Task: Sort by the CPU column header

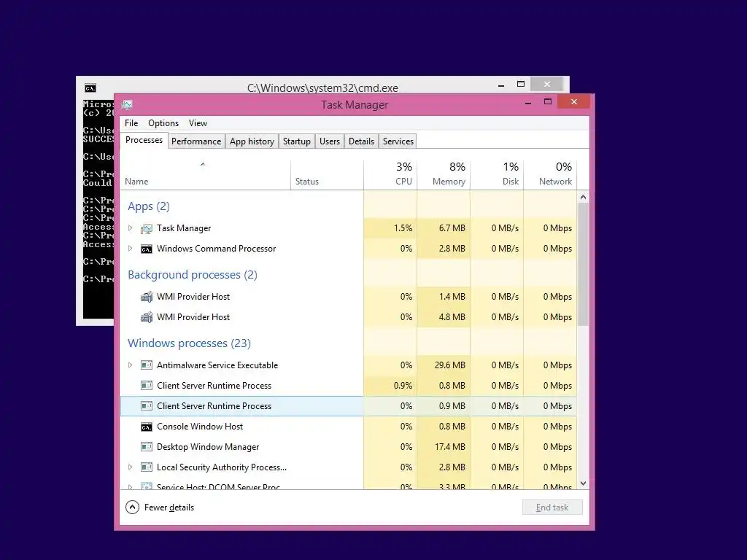Action: click(x=390, y=175)
